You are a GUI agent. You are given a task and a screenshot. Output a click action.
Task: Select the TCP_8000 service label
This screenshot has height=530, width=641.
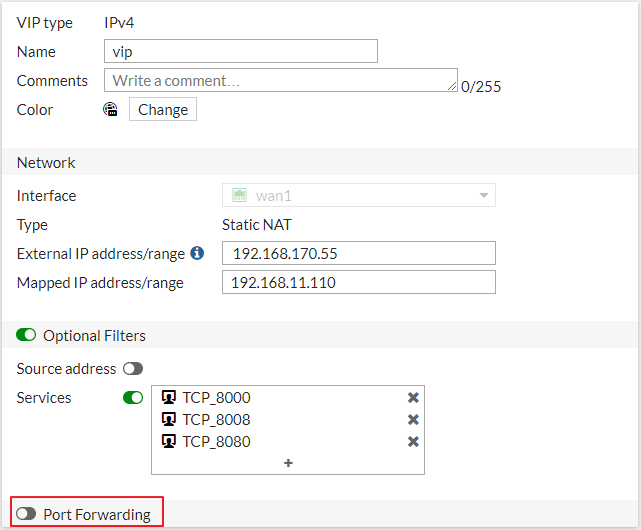216,398
